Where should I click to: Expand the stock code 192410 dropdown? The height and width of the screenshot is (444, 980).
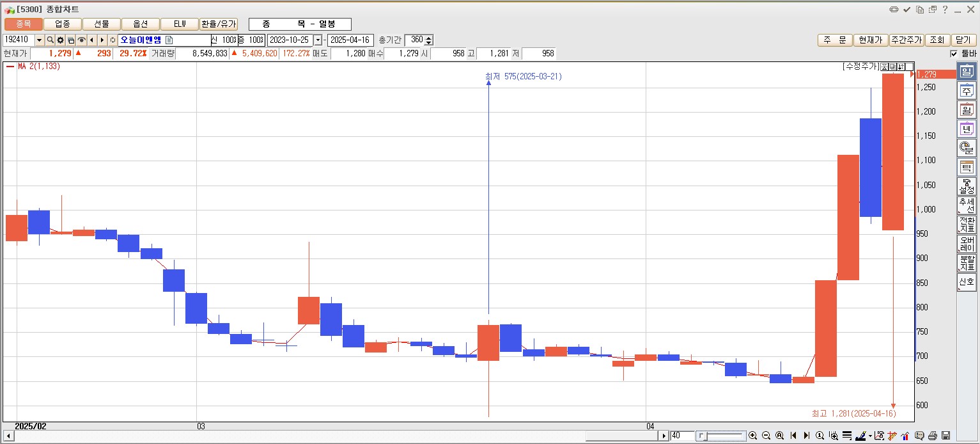[39, 40]
